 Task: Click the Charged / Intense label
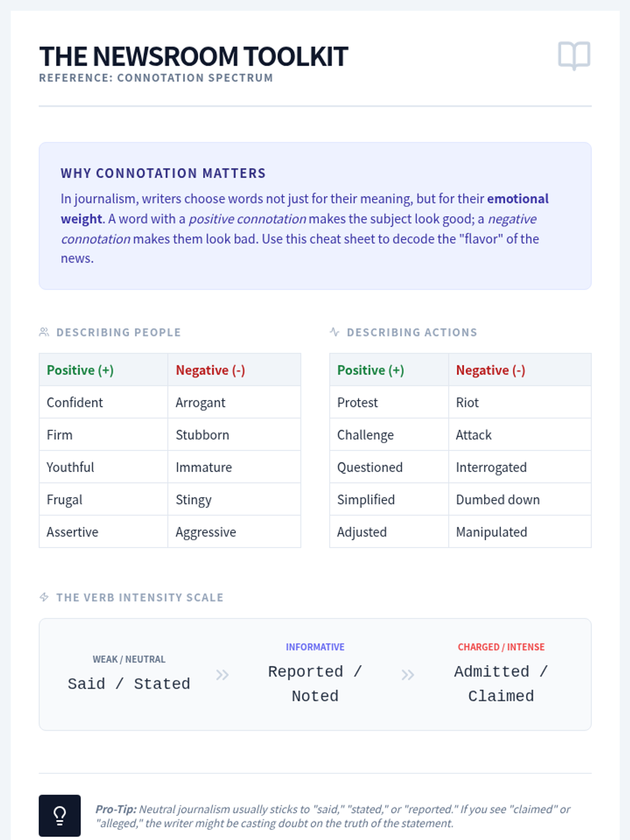501,647
